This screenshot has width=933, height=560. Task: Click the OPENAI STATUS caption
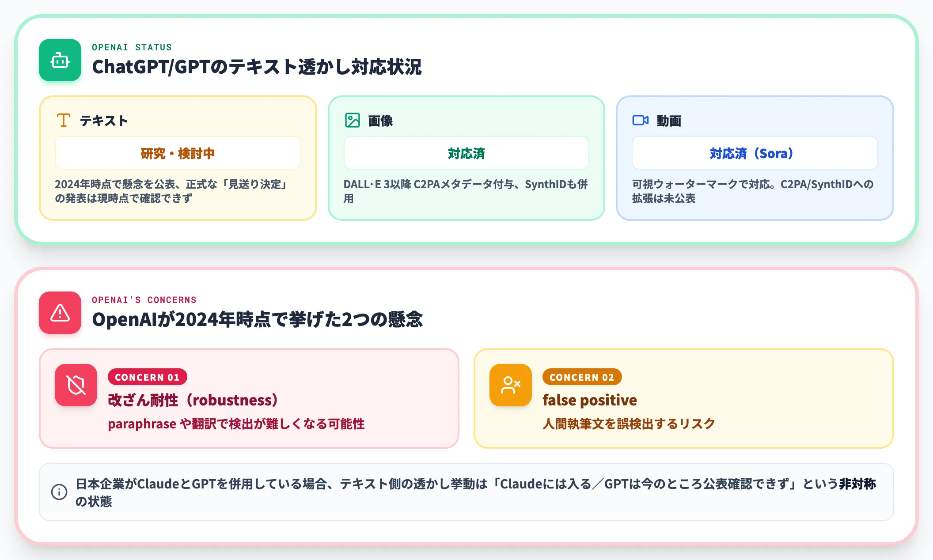[x=132, y=47]
